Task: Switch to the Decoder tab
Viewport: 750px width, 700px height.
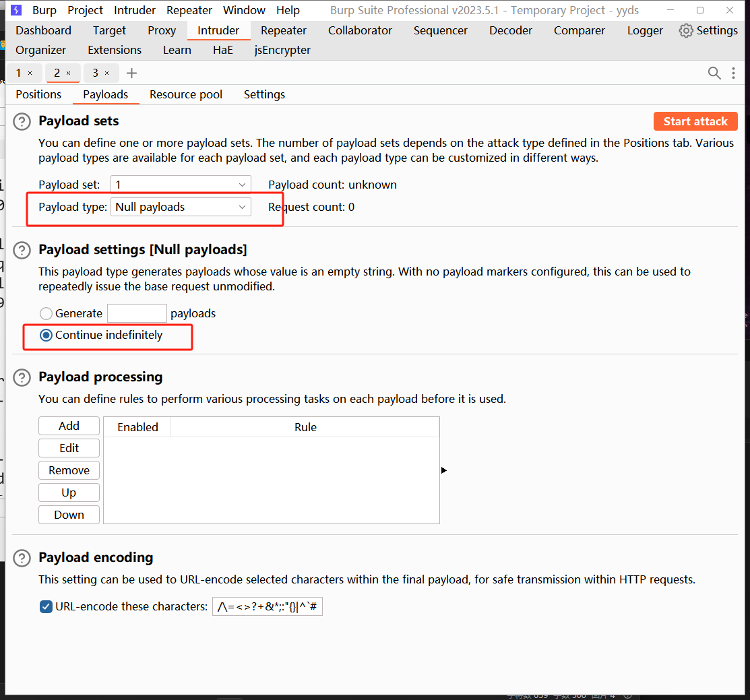Action: point(511,30)
